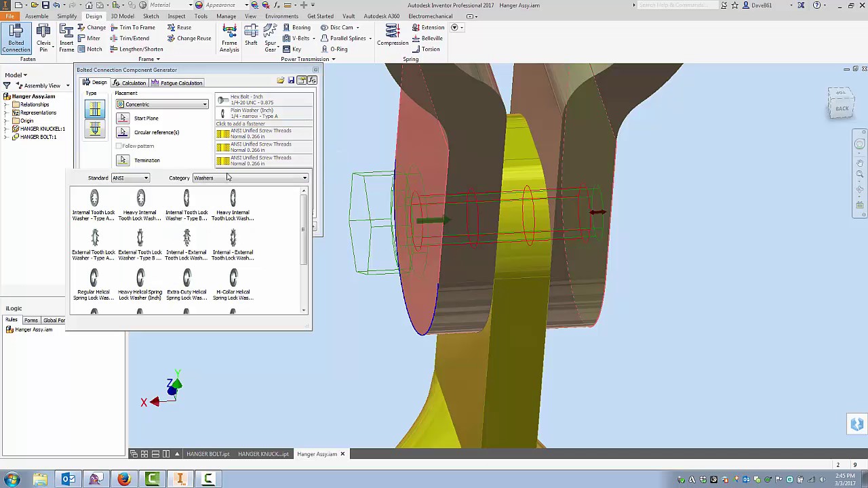Click the Circular reference selection button

pos(123,132)
